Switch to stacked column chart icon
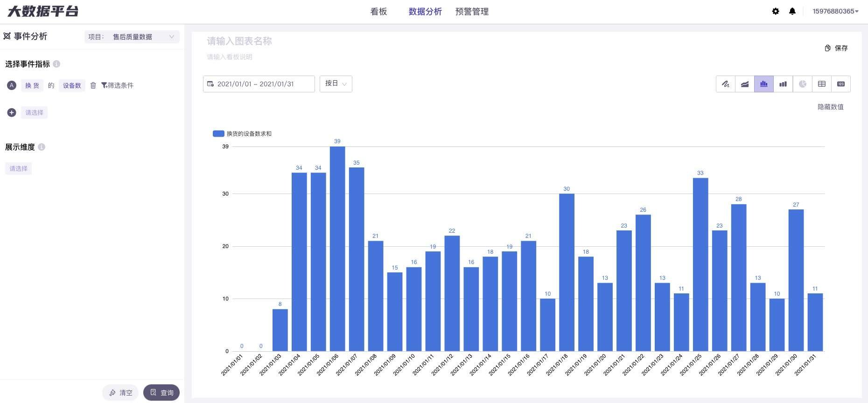The image size is (868, 403). tap(783, 84)
